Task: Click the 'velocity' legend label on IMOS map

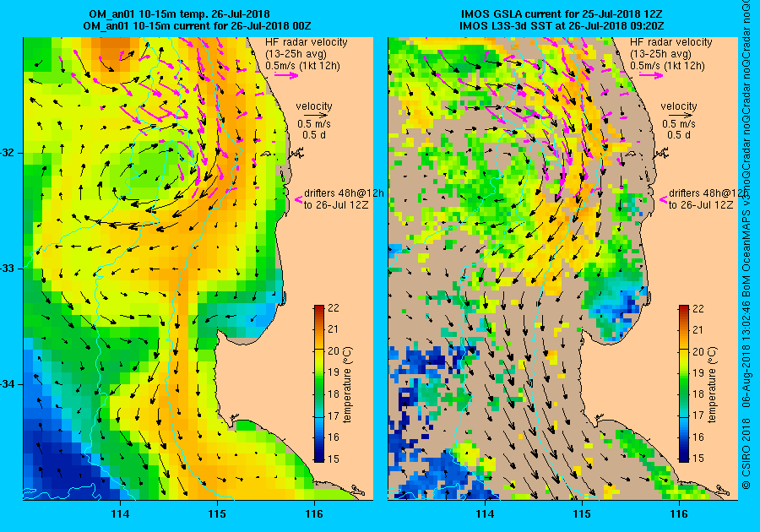Action: pos(679,106)
